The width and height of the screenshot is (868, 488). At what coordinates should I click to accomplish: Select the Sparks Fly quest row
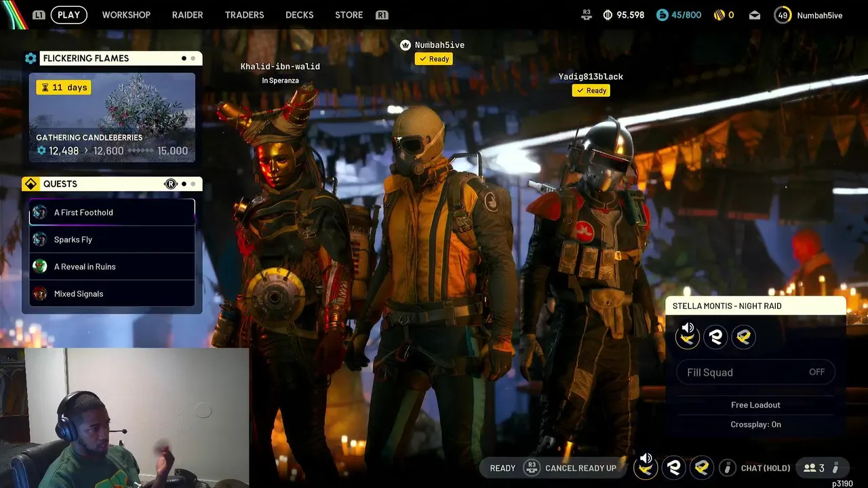click(x=112, y=239)
